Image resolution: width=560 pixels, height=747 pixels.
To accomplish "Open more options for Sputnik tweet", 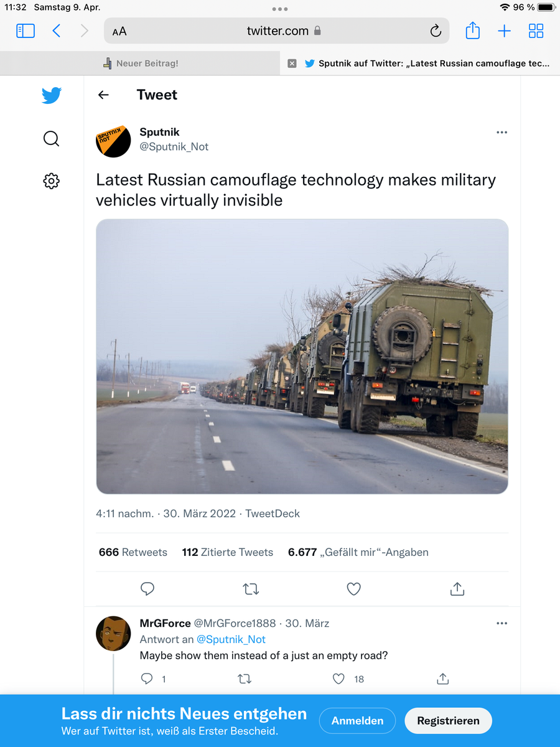I will [x=502, y=133].
